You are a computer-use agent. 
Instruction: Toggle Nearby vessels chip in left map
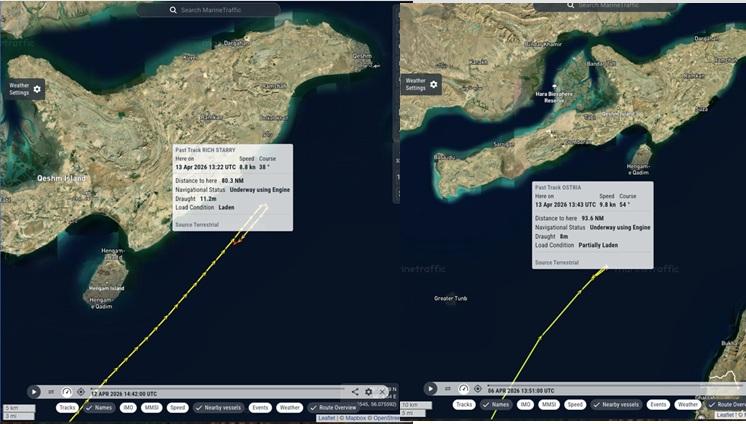(218, 407)
